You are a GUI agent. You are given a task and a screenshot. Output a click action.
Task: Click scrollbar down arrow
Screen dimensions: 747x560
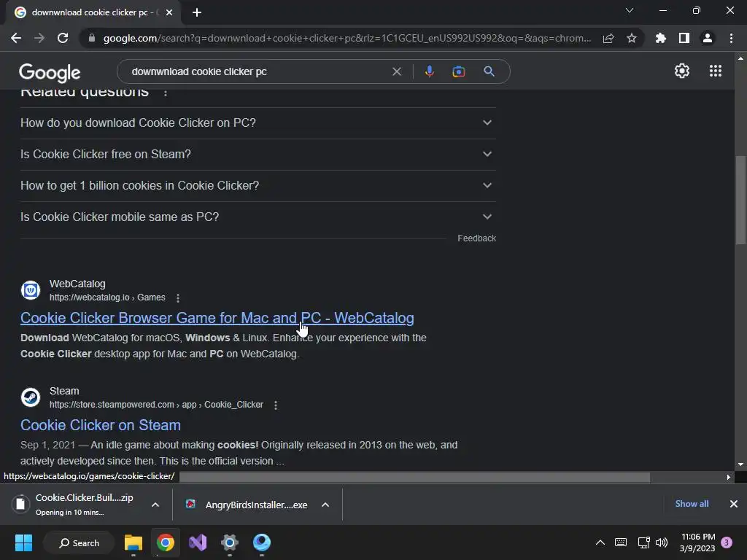[740, 464]
